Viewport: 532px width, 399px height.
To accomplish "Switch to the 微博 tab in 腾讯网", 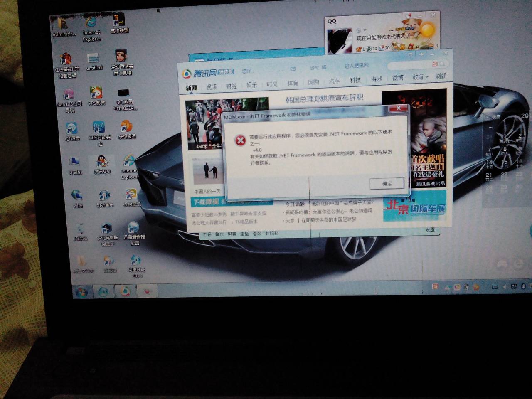I will click(x=398, y=78).
